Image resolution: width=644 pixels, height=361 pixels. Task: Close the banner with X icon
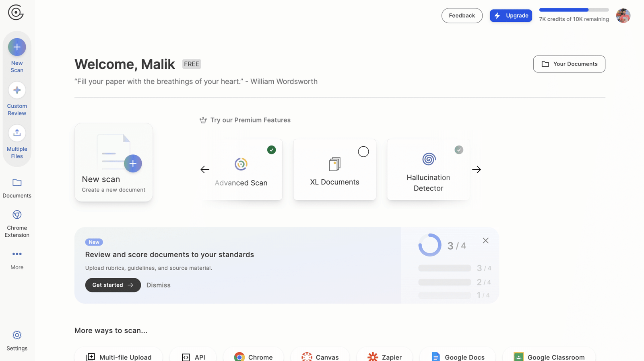(486, 240)
